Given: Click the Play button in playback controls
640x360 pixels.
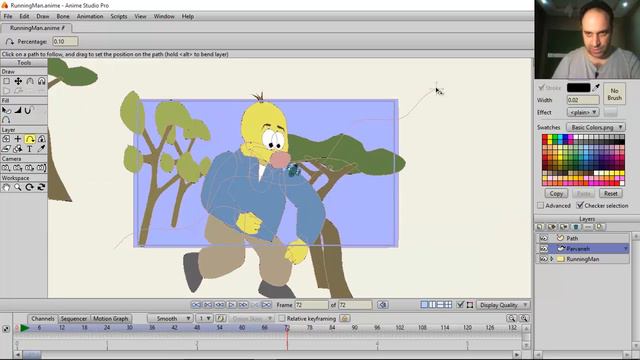Looking at the screenshot, I should click(231, 305).
